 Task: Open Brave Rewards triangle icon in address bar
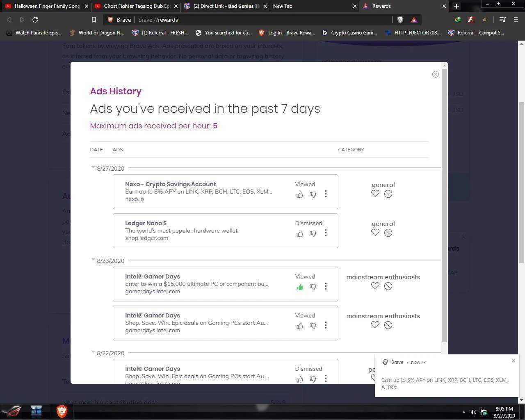tap(414, 20)
